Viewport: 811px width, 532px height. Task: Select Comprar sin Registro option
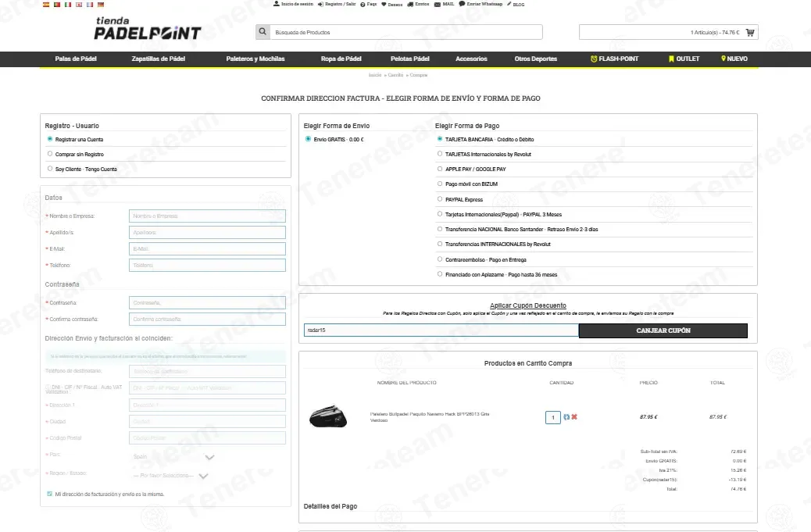50,154
